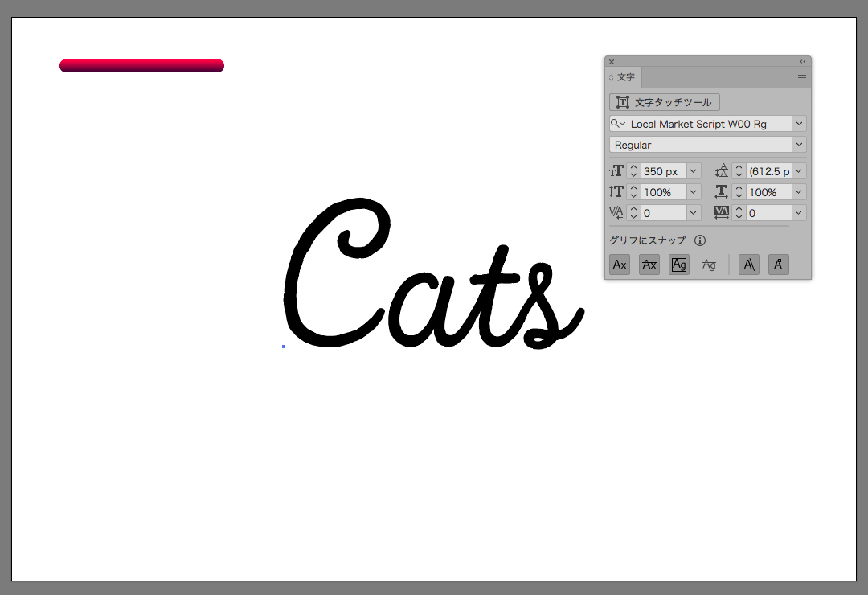This screenshot has height=595, width=868.
Task: Select the pink gradient rounded bar
Action: [x=141, y=65]
